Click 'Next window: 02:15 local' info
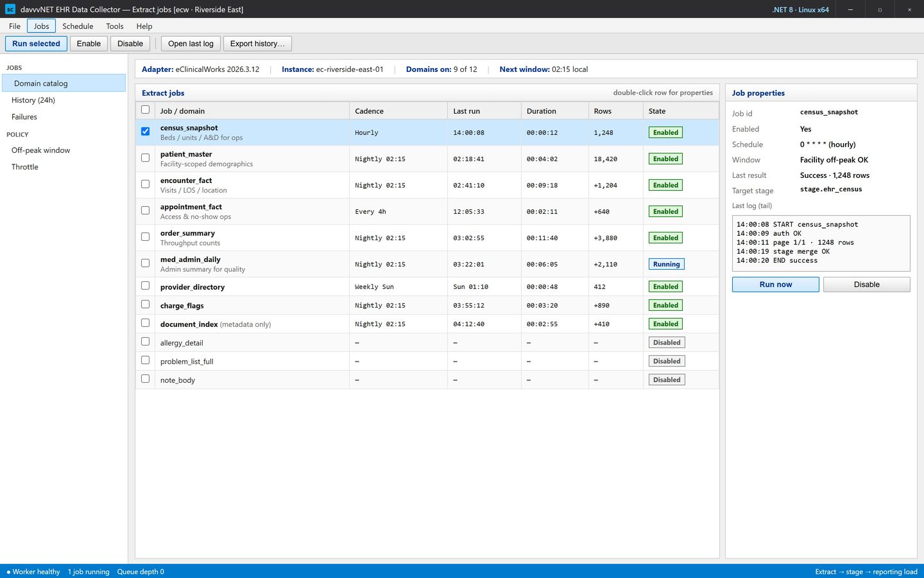924x578 pixels. pos(543,69)
